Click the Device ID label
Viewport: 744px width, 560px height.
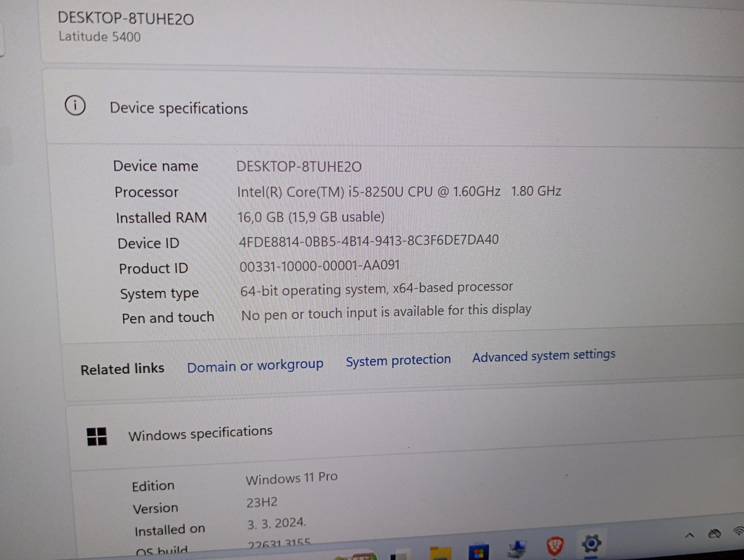click(148, 243)
